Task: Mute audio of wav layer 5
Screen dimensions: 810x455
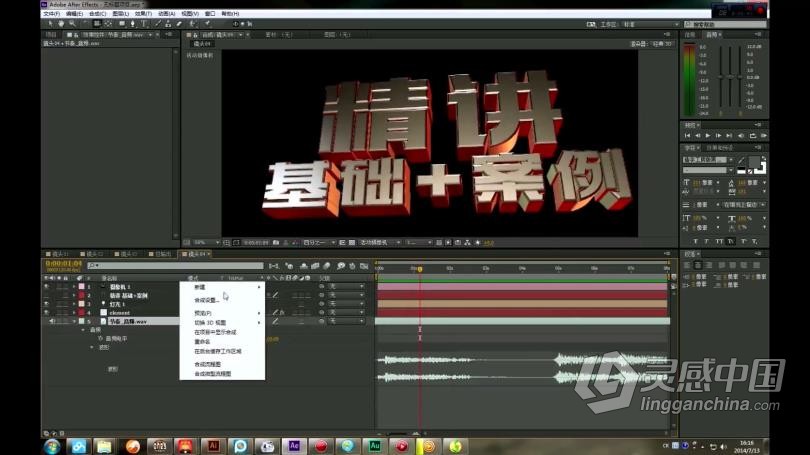Action: pyautogui.click(x=52, y=321)
